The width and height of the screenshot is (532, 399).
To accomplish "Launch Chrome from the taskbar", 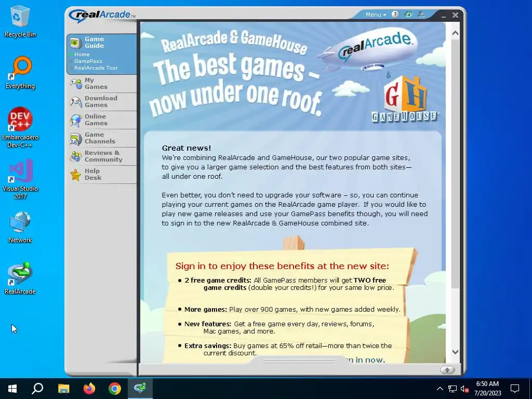I will pyautogui.click(x=115, y=389).
